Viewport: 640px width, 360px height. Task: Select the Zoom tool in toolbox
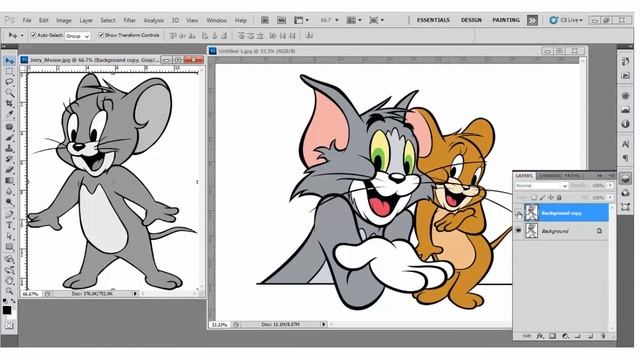[x=9, y=291]
